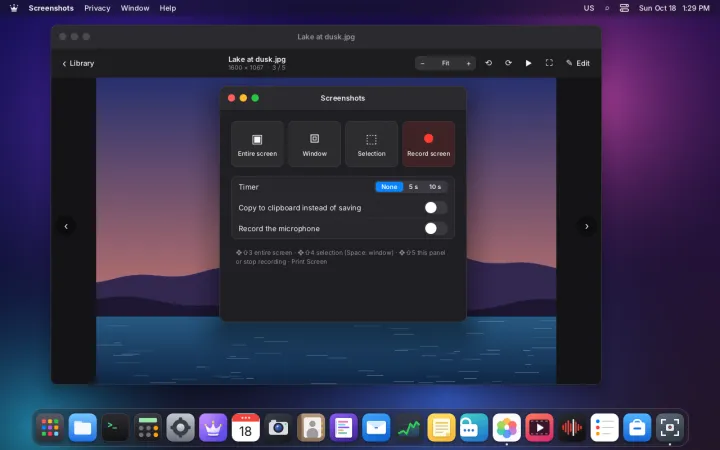
Task: Click the Screenshots window title bar
Action: 343,98
